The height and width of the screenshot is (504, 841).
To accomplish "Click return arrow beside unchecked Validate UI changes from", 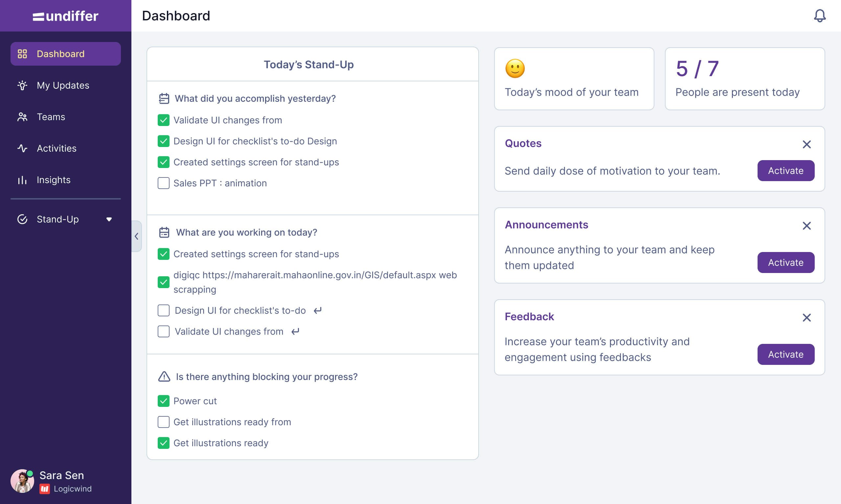I will 295,331.
